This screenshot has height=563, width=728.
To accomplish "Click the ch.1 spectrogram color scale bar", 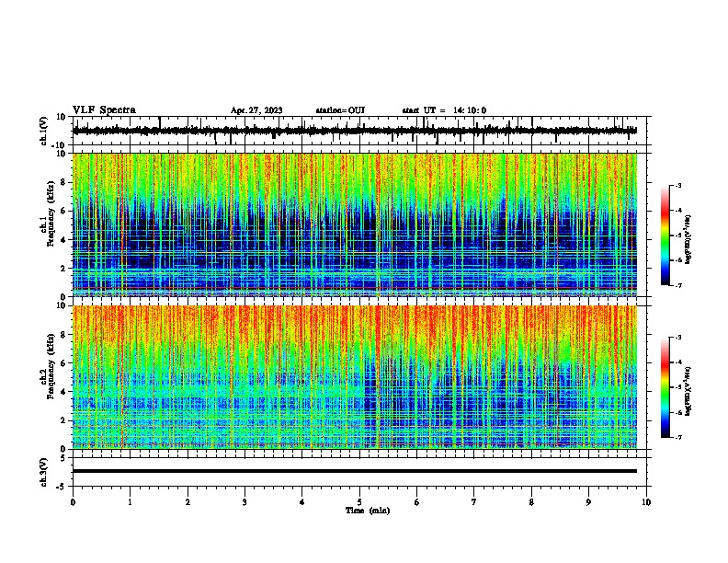I will tap(665, 236).
